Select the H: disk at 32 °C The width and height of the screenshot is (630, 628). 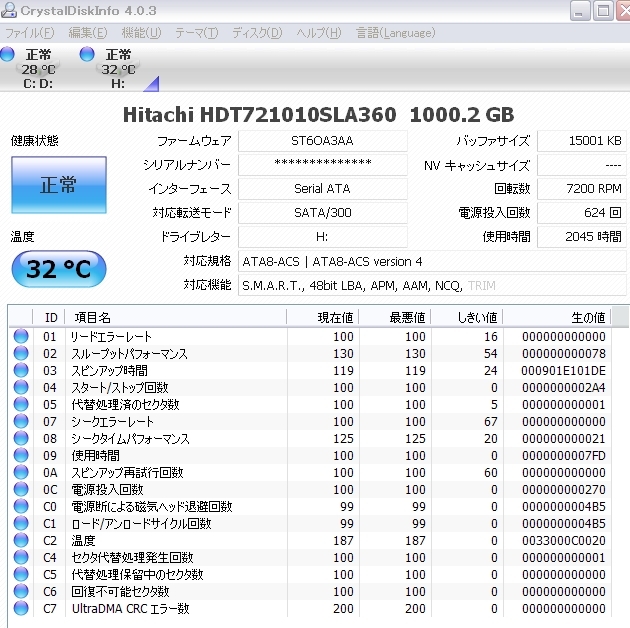[x=118, y=68]
